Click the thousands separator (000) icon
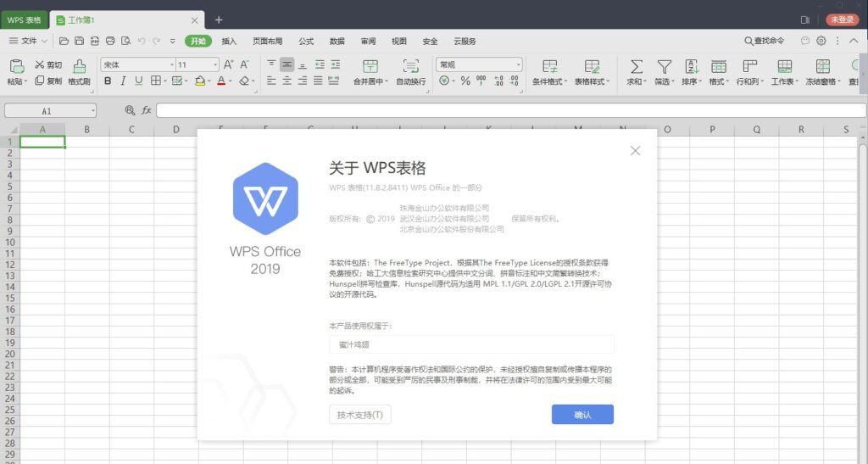The width and height of the screenshot is (868, 464). tap(481, 81)
